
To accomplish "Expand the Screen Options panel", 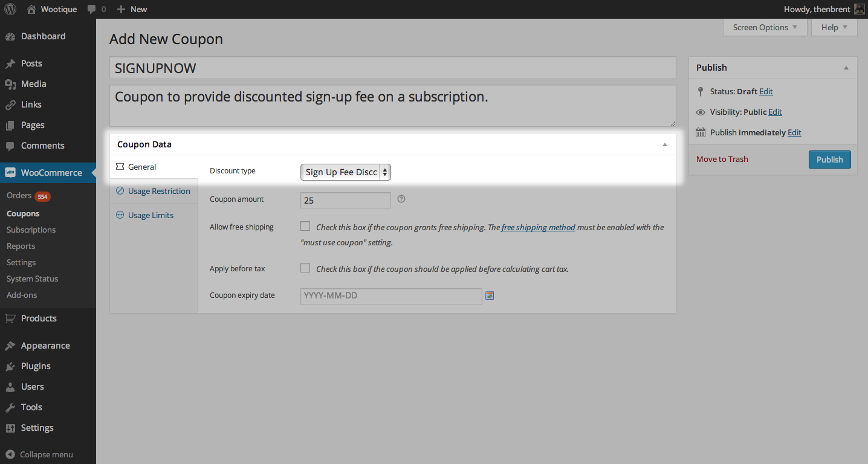I will pyautogui.click(x=765, y=27).
